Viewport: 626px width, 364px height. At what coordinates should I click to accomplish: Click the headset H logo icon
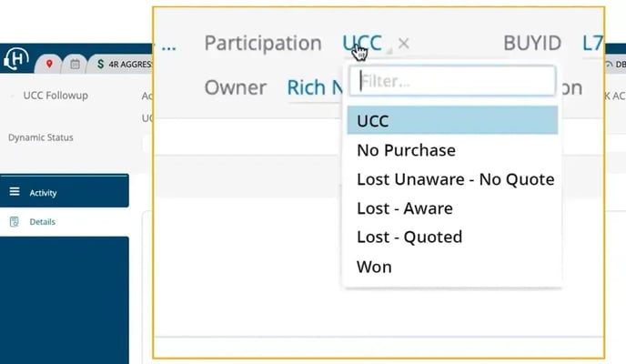coord(16,60)
